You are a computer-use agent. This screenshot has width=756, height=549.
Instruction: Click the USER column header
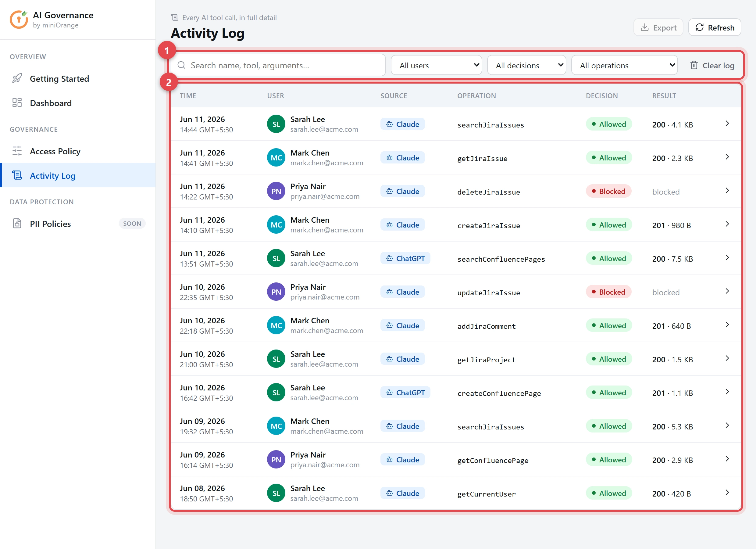(x=276, y=96)
